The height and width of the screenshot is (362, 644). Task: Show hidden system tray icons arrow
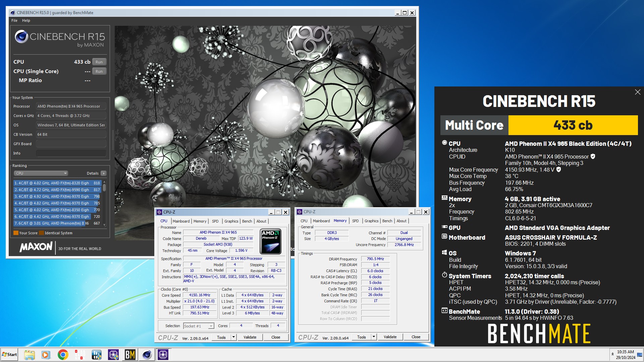(x=612, y=354)
